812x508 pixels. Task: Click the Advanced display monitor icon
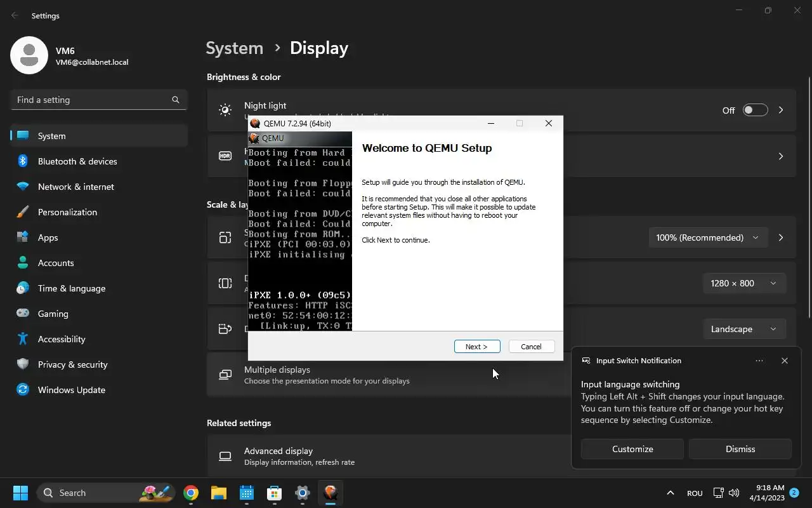[x=225, y=456]
